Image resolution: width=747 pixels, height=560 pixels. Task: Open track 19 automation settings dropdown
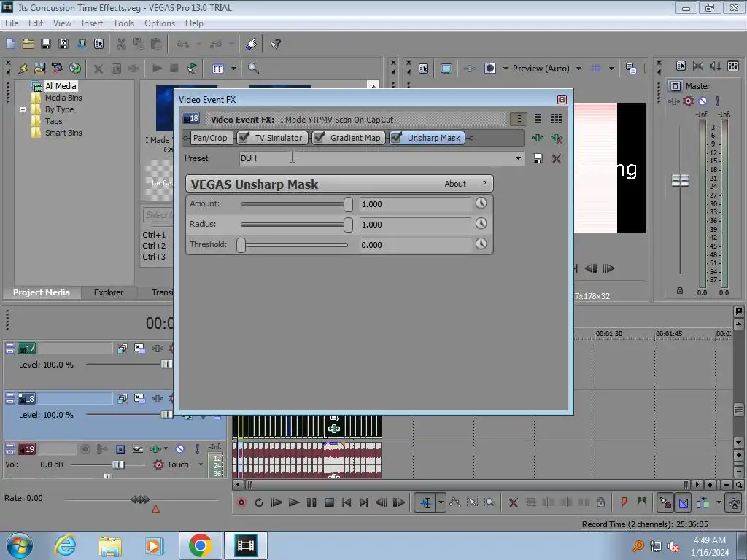pos(166,448)
